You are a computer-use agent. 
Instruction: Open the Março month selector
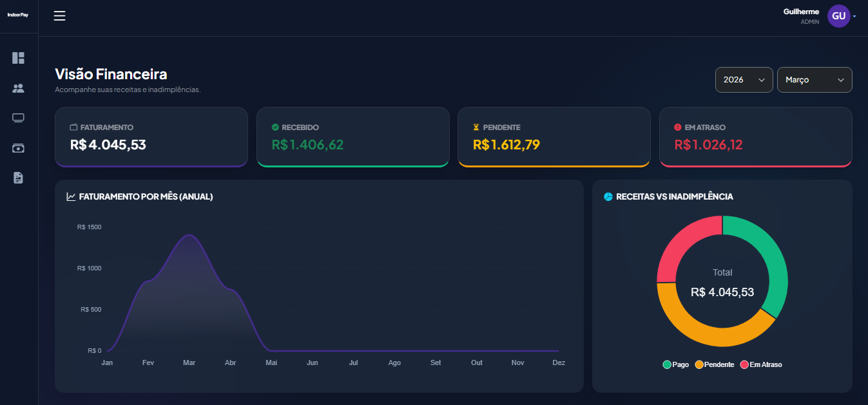tap(815, 80)
